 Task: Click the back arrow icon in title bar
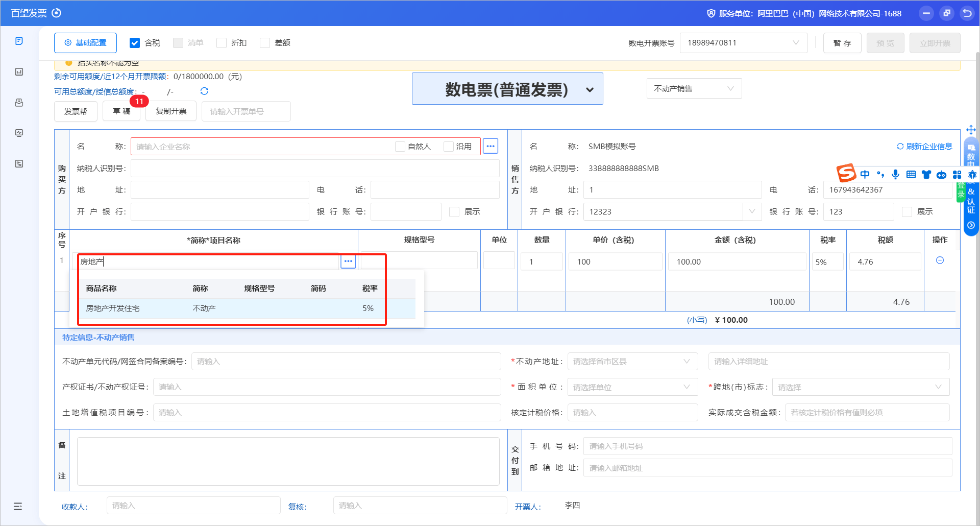pos(967,13)
